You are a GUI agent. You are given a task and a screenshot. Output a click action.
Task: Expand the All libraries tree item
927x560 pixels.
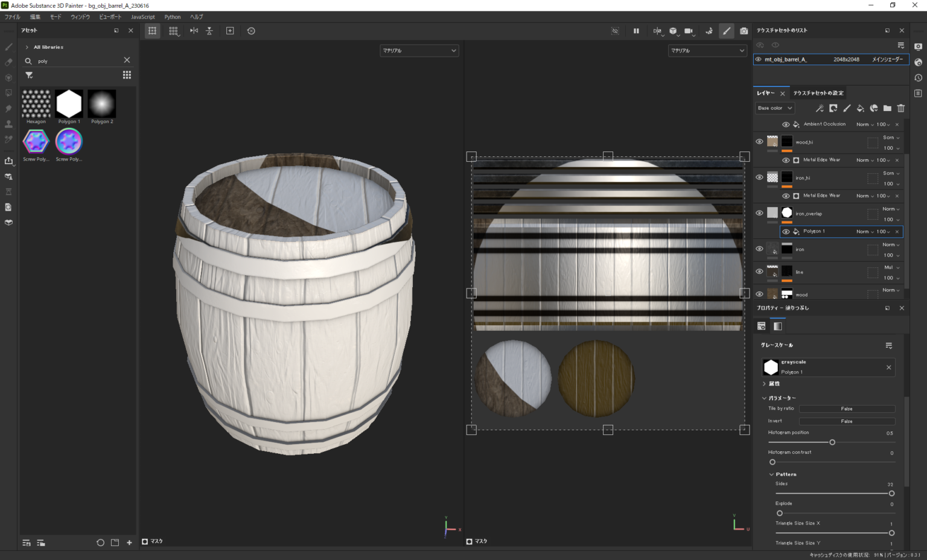coord(27,46)
